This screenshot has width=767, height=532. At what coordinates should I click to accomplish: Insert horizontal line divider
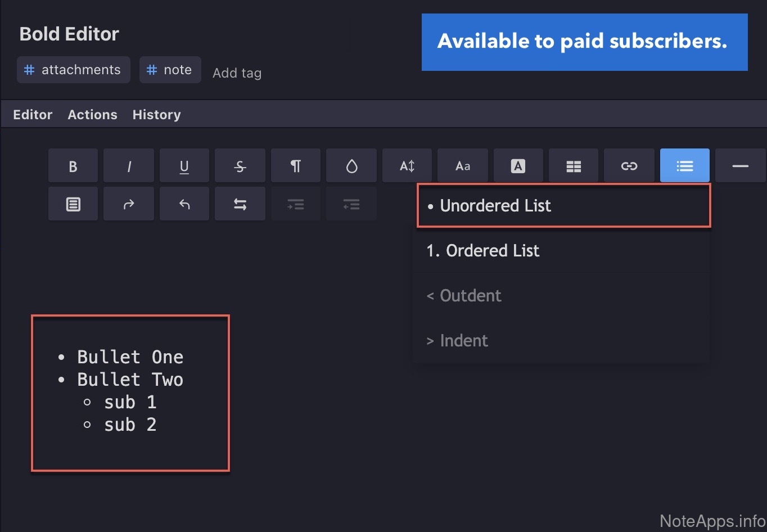(x=740, y=166)
